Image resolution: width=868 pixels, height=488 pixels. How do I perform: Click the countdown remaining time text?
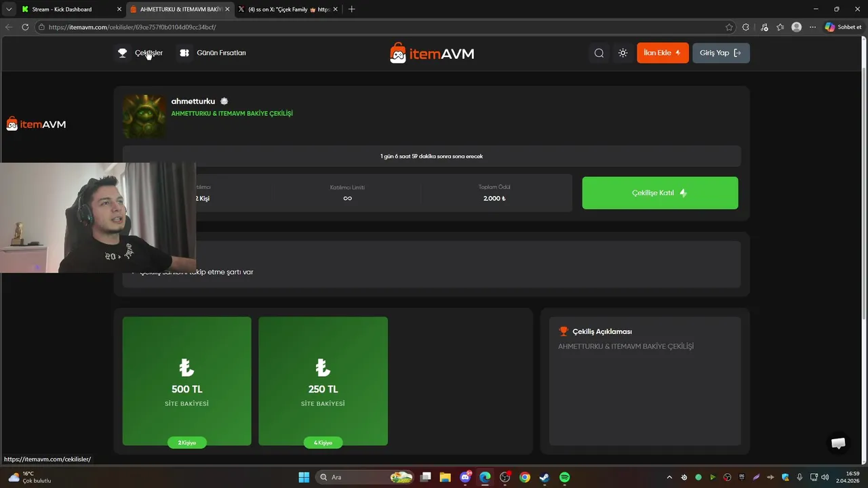[431, 157]
